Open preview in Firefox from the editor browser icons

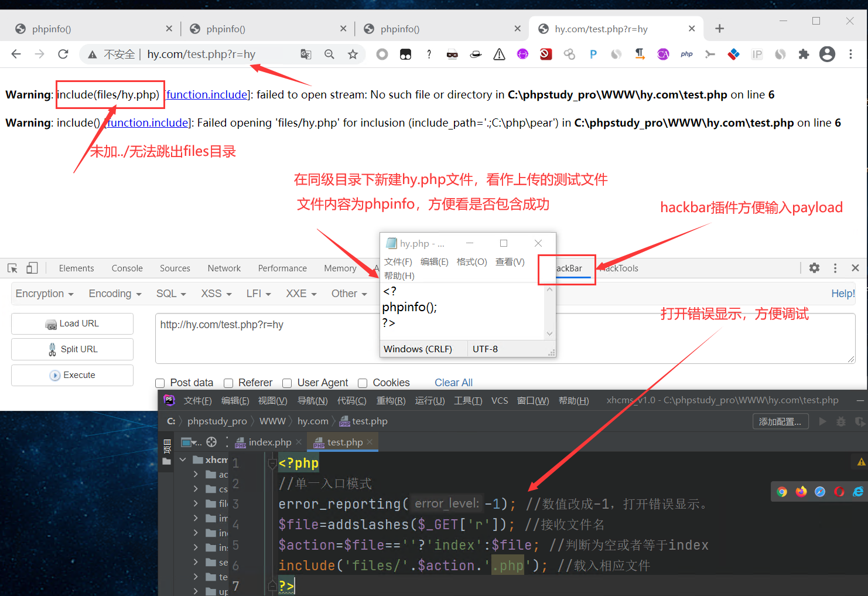(x=801, y=492)
